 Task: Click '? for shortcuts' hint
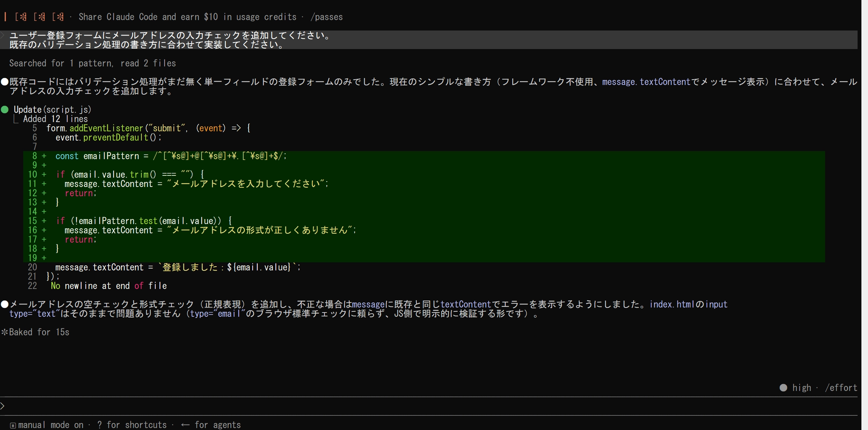tap(132, 425)
